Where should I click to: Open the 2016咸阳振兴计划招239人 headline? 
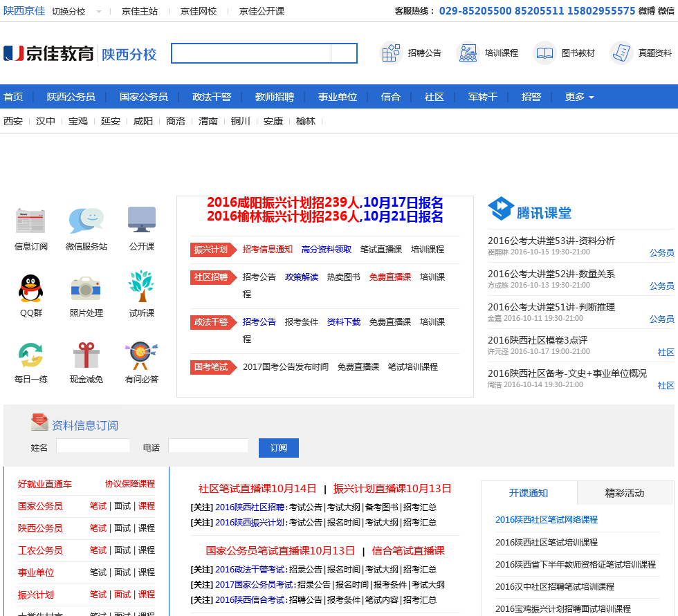click(325, 202)
